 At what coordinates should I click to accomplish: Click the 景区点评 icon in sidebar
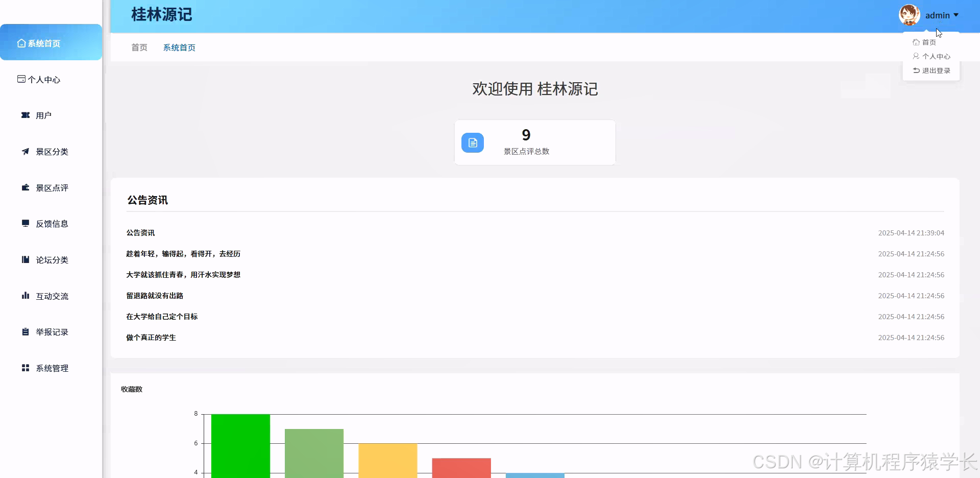coord(25,187)
